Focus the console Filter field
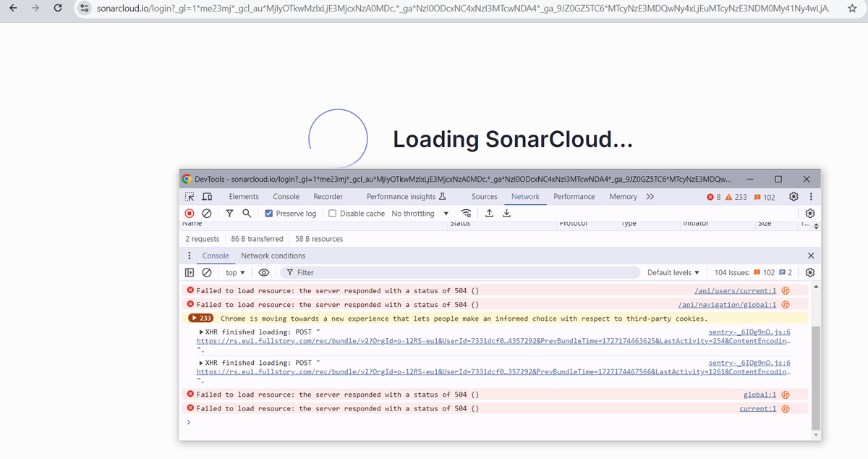 459,273
